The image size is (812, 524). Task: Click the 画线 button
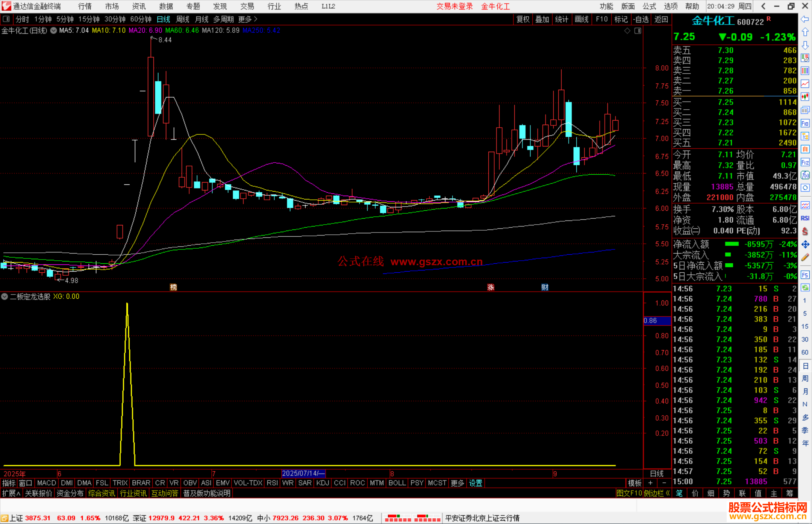coord(582,19)
